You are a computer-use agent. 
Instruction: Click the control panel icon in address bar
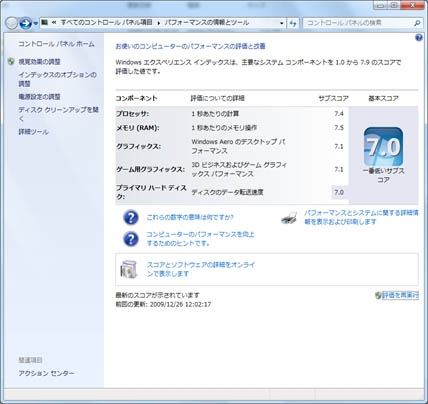pyautogui.click(x=45, y=22)
